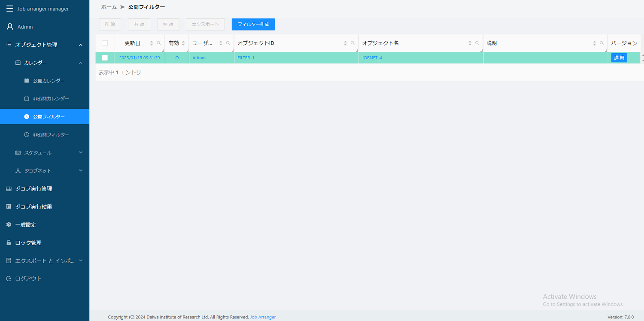Click the search magnifier in オブジェクトID column
The height and width of the screenshot is (321, 644).
[x=352, y=43]
